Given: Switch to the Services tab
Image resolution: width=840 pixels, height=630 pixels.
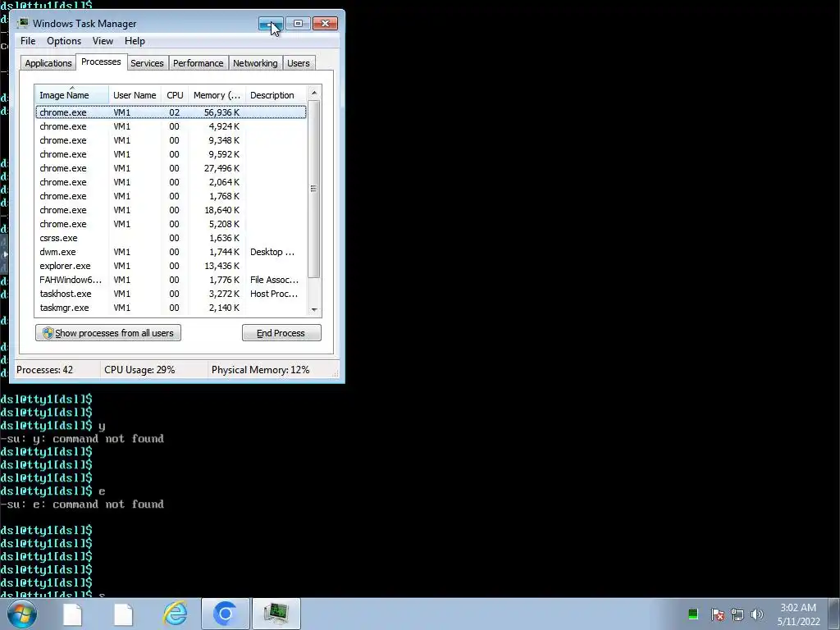Looking at the screenshot, I should point(147,63).
